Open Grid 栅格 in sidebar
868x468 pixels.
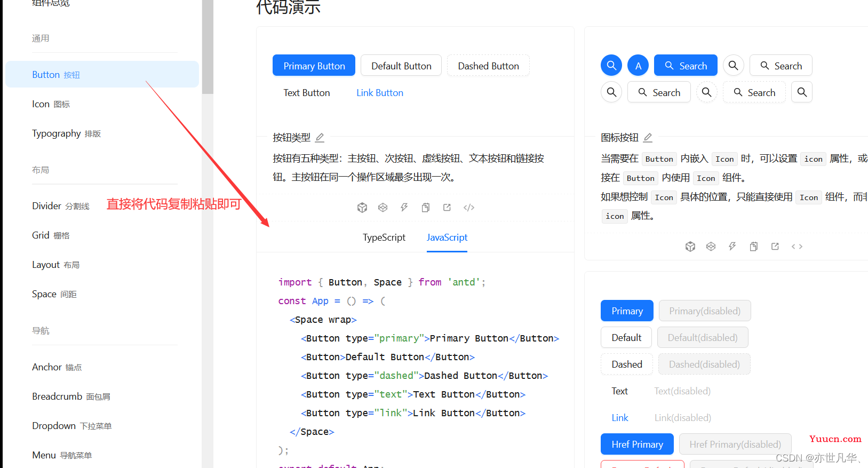(102, 235)
